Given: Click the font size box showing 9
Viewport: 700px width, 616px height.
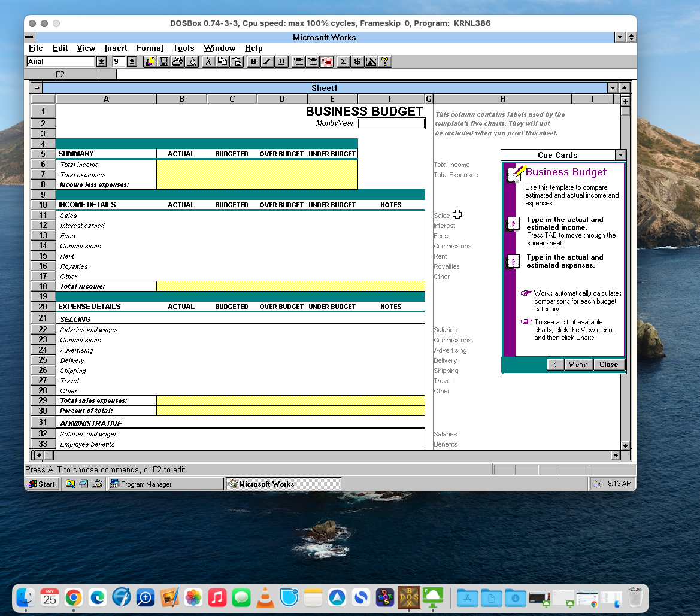Looking at the screenshot, I should [119, 62].
